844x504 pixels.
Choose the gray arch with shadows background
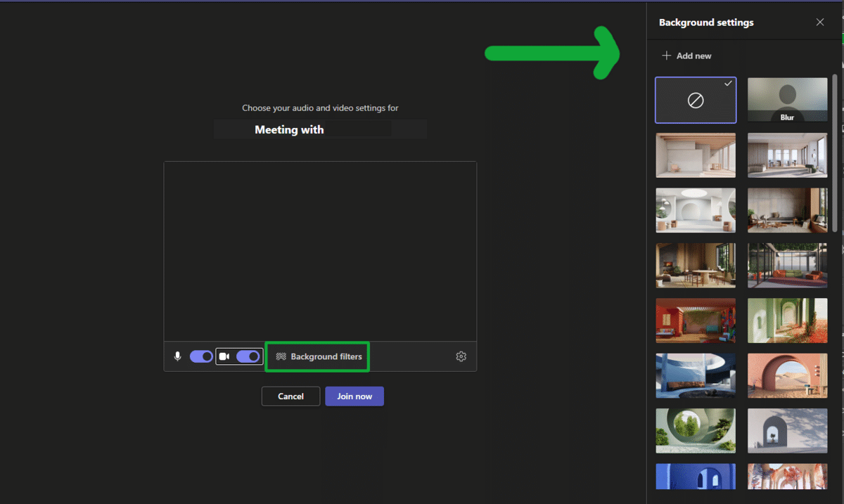coord(788,430)
